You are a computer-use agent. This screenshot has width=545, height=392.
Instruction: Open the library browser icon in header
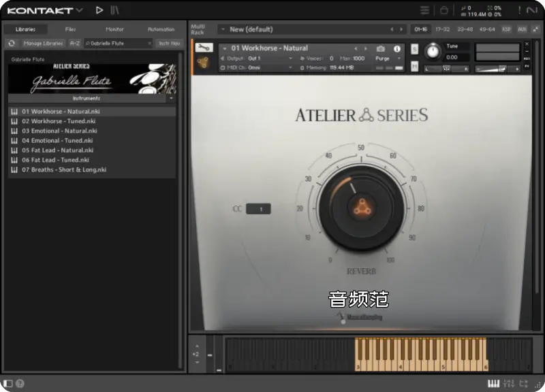pyautogui.click(x=114, y=10)
